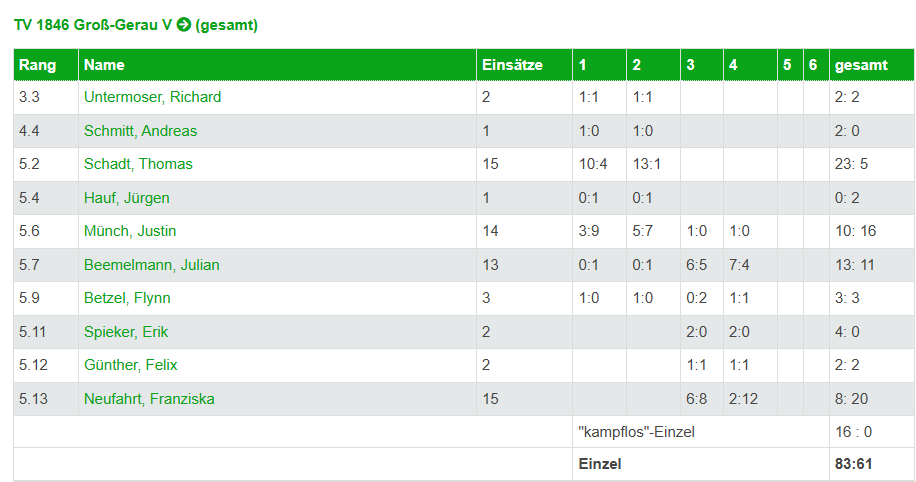Select Betzel, Flynn player link
This screenshot has width=916, height=482.
tap(127, 298)
